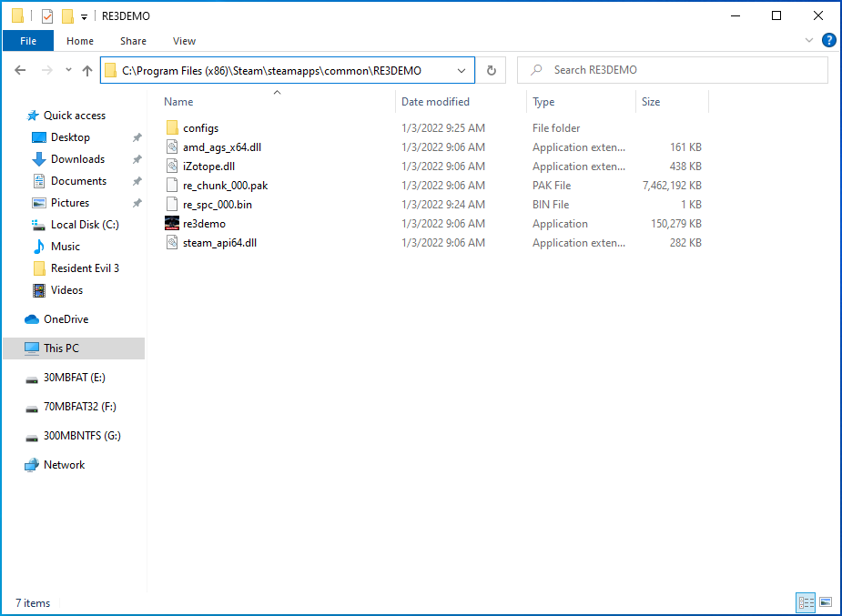
Task: Open Documents in the navigation pane
Action: coord(78,181)
